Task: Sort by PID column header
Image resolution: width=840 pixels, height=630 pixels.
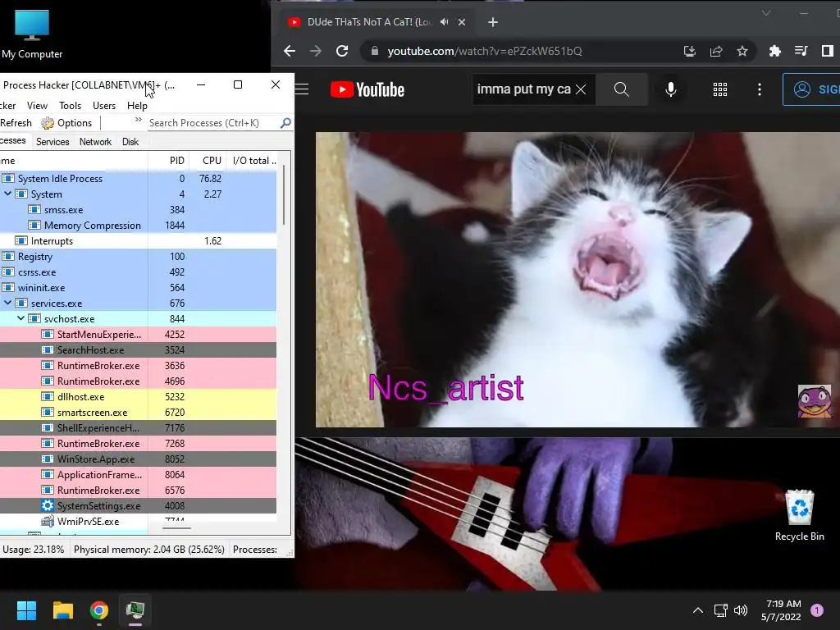Action: tap(168, 161)
